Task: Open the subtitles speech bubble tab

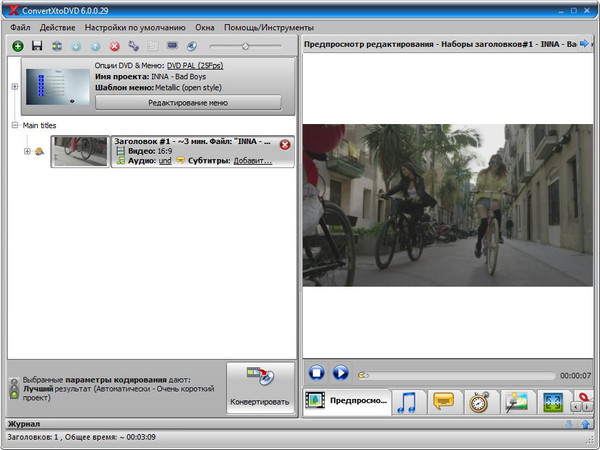Action: (443, 401)
